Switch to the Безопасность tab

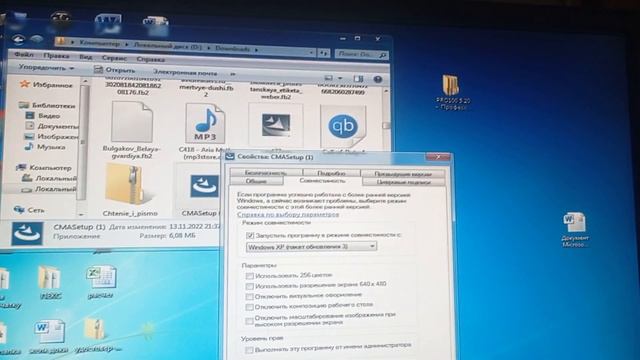click(266, 173)
